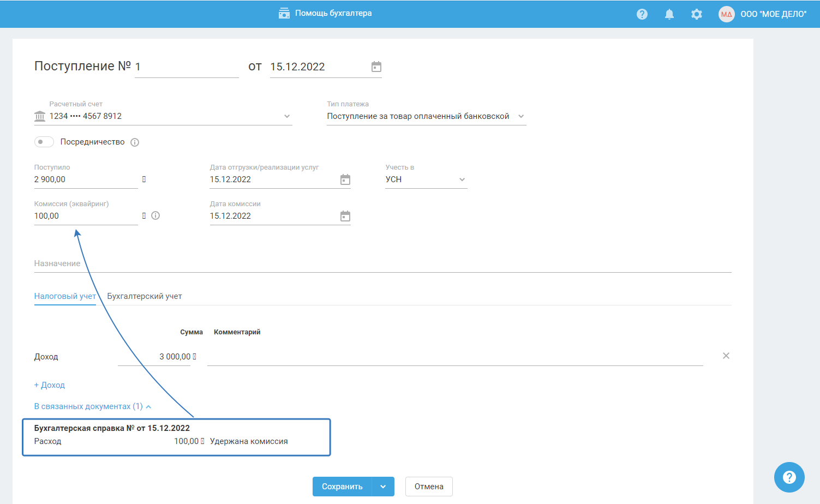Open notifications bell icon
Screen dimensions: 820x504
click(669, 14)
